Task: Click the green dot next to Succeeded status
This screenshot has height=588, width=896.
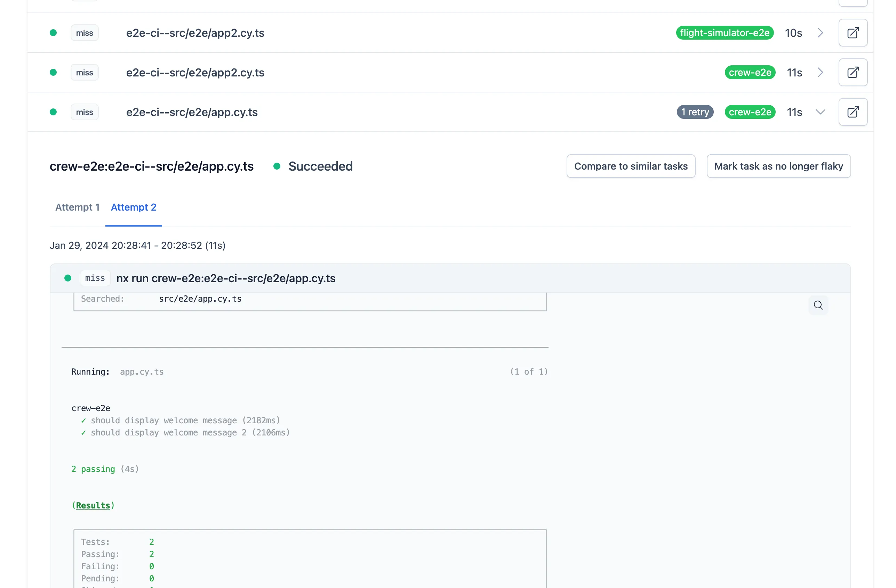Action: coord(278,166)
